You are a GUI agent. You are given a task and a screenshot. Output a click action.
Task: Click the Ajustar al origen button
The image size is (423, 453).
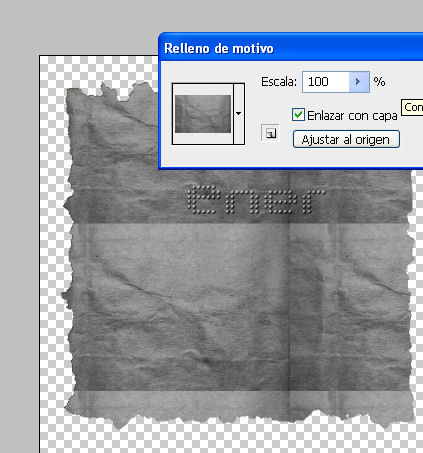[x=346, y=139]
